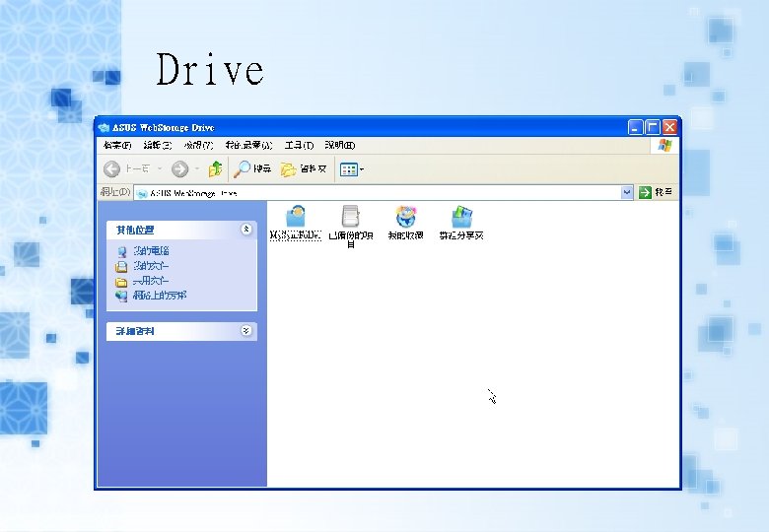Open My Computer link in Other Places
Screen dimensions: 769x532
pyautogui.click(x=143, y=251)
